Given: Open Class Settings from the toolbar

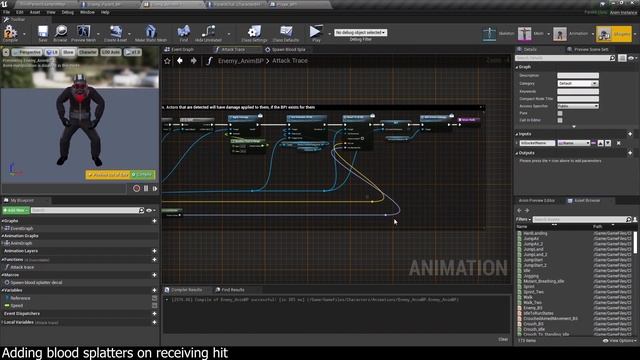Looking at the screenshot, I should click(254, 32).
